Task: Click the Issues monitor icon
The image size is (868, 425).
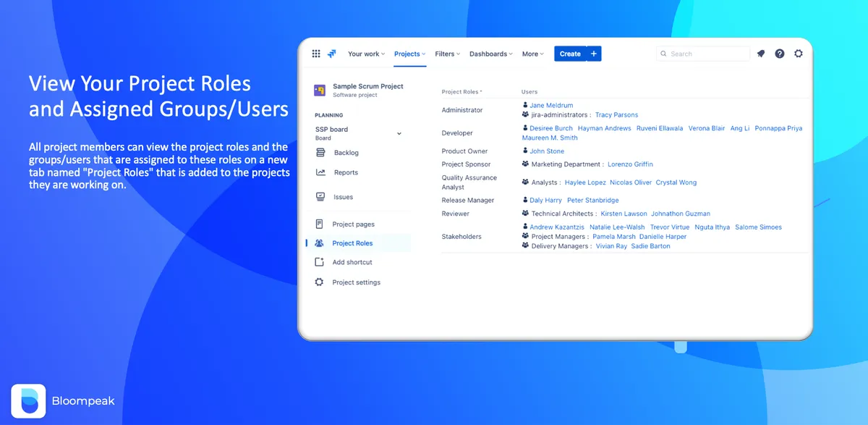Action: pyautogui.click(x=320, y=197)
